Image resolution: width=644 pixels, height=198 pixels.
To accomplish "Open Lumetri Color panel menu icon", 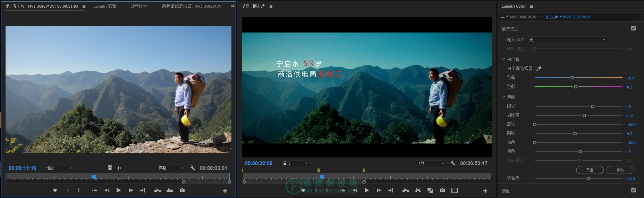I will click(532, 6).
